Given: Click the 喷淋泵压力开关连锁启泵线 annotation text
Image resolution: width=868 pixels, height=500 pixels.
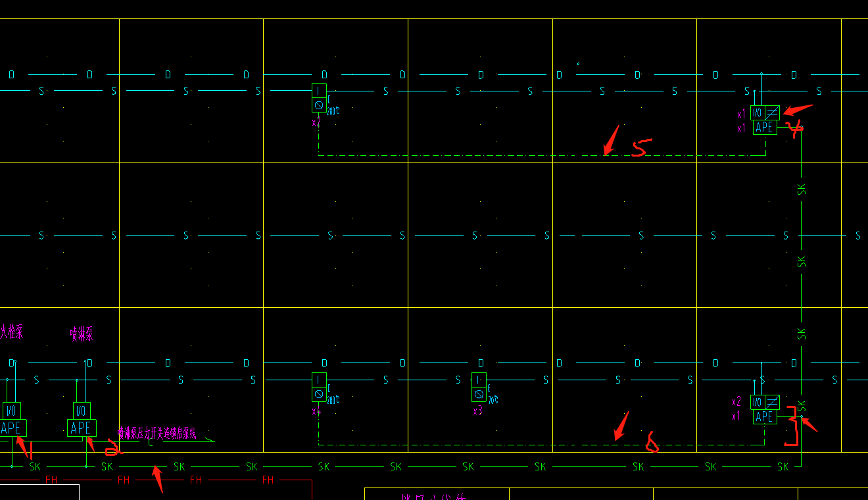Looking at the screenshot, I should click(x=157, y=433).
